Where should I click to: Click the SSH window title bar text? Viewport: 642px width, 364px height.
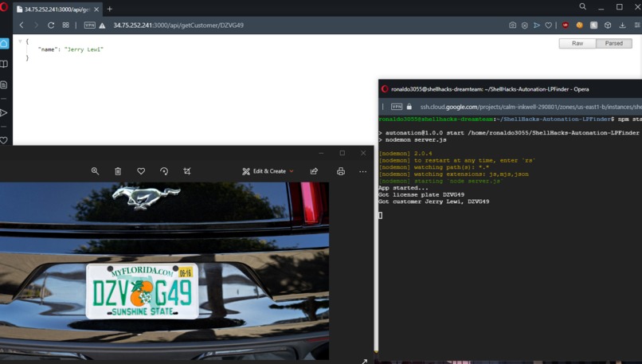490,89
